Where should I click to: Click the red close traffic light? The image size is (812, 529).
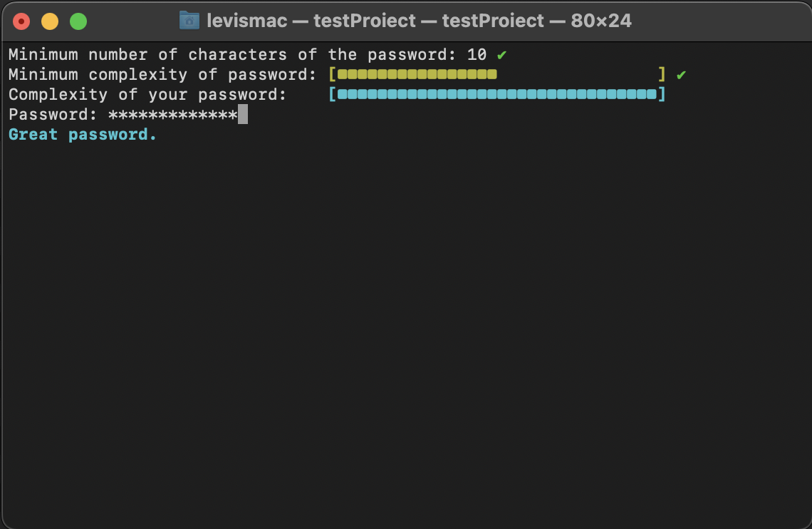pyautogui.click(x=21, y=21)
